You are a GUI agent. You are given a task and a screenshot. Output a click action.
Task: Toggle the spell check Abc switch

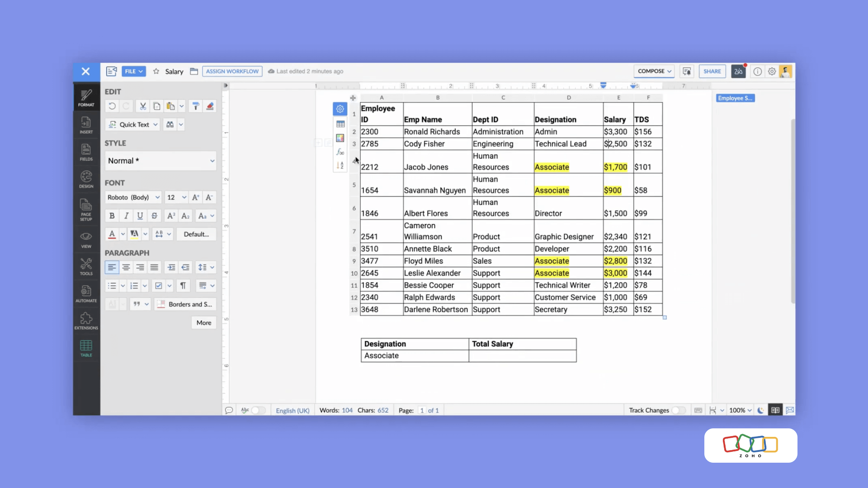coord(258,410)
